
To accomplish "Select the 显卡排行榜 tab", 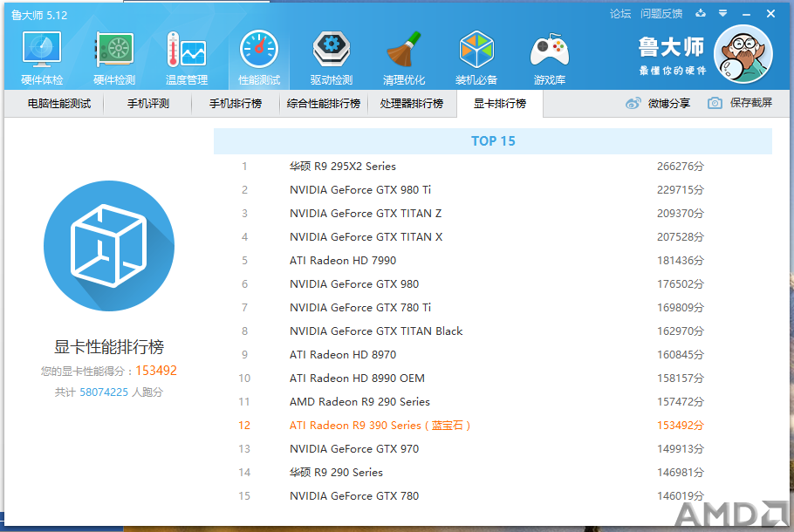I will click(500, 104).
